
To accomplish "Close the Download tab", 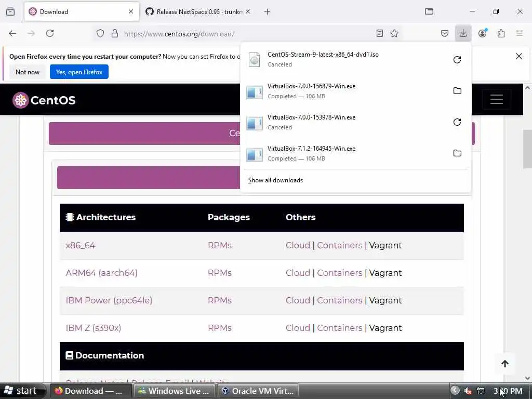I will click(x=131, y=12).
